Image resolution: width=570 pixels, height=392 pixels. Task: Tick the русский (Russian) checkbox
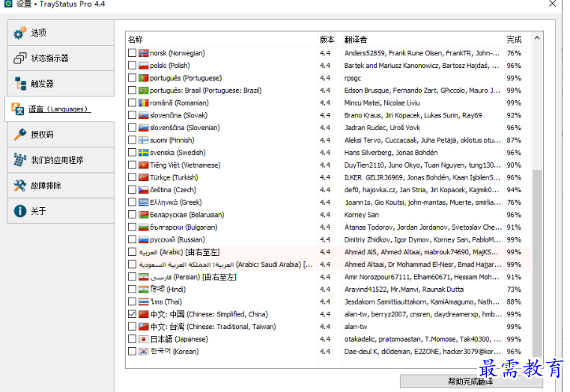click(x=132, y=239)
